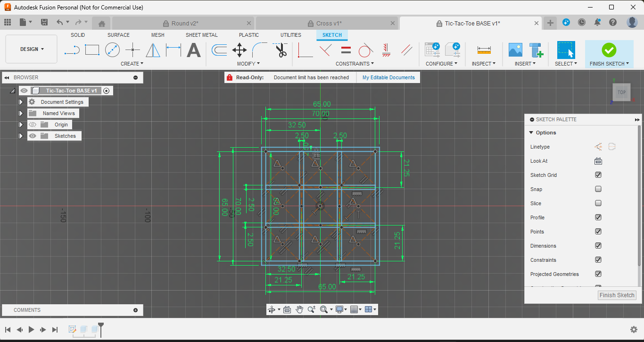Open the CREATE dropdown menu

pyautogui.click(x=132, y=64)
